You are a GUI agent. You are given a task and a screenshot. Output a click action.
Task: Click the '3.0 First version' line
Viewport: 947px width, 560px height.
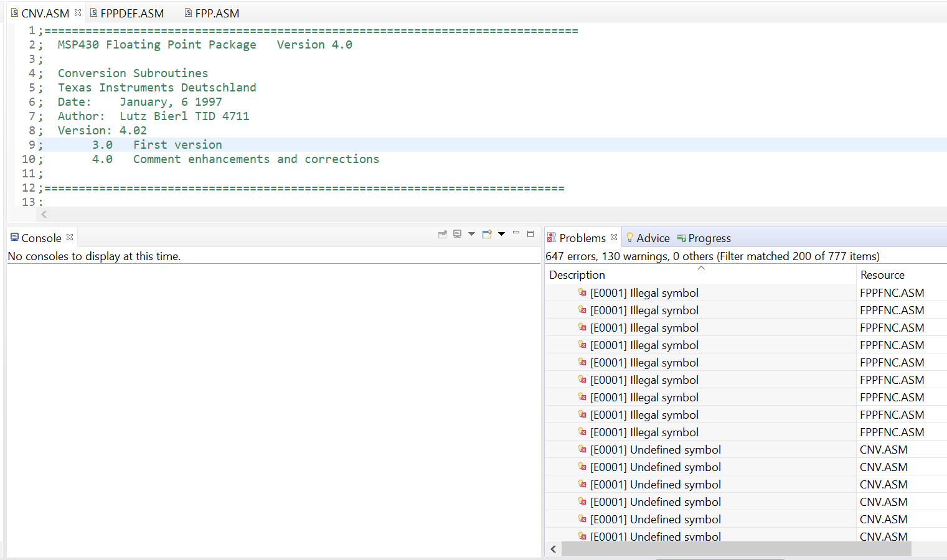point(157,144)
